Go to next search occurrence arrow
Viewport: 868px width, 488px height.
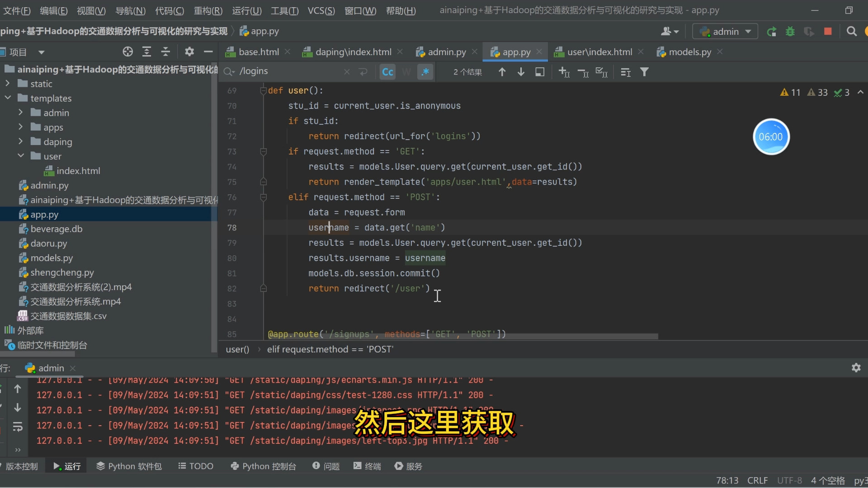pyautogui.click(x=521, y=72)
